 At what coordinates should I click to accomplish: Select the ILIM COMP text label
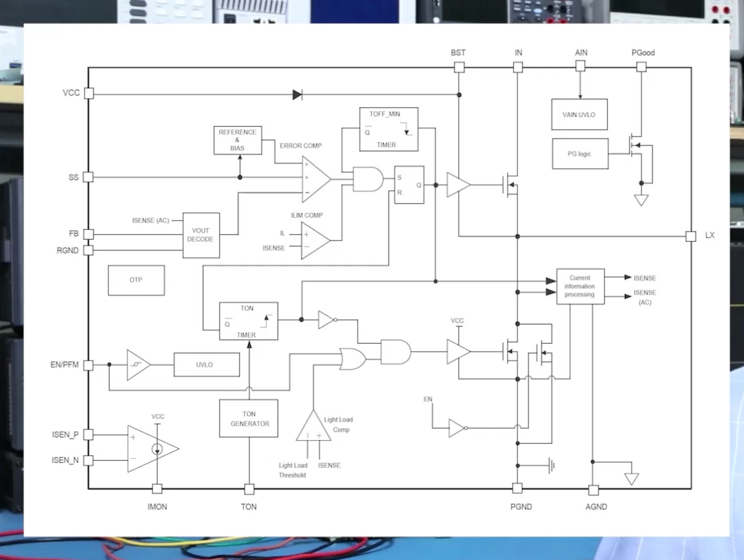307,216
